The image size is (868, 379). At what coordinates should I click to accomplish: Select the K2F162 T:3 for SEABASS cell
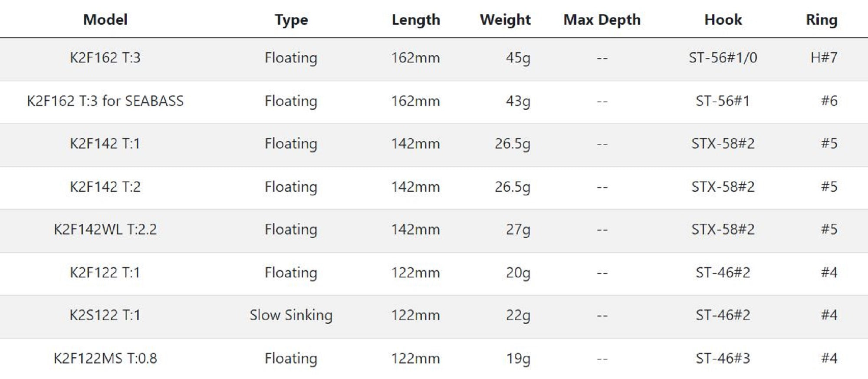[105, 101]
